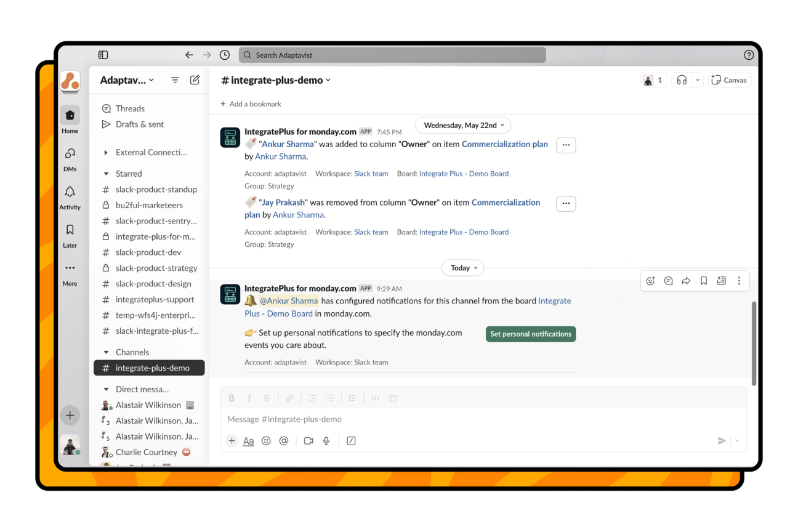This screenshot has width=798, height=532.
Task: Open the slack-product-strategy channel
Action: click(149, 268)
